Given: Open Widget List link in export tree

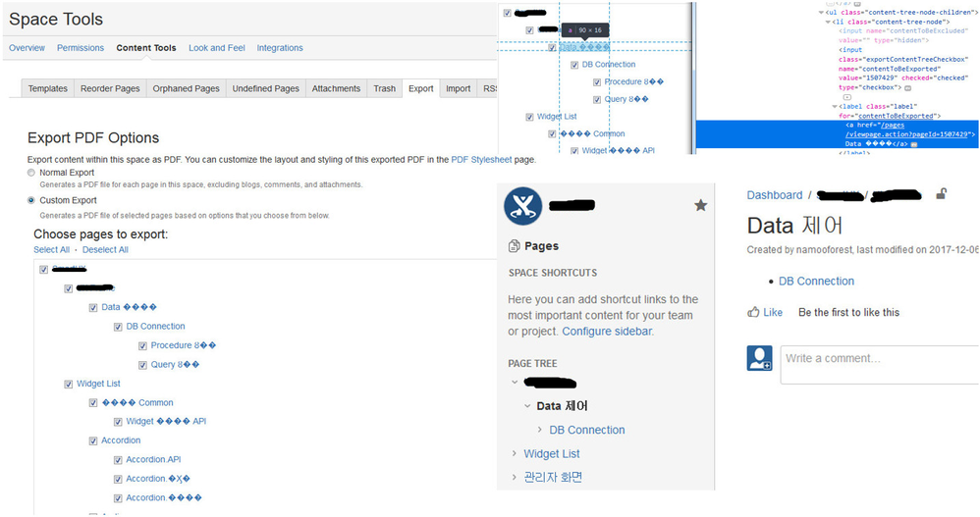Looking at the screenshot, I should [x=98, y=384].
